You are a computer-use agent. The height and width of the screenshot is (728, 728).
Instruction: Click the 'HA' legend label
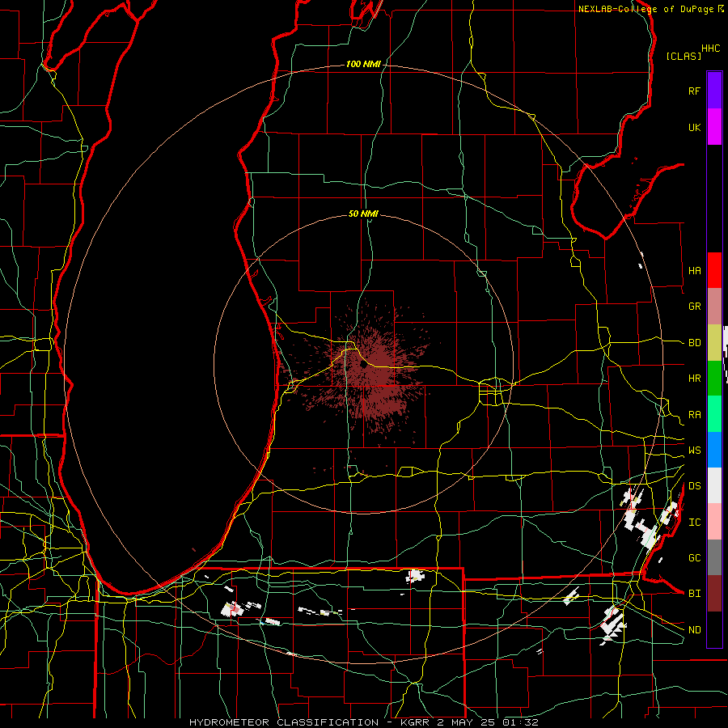(x=694, y=271)
